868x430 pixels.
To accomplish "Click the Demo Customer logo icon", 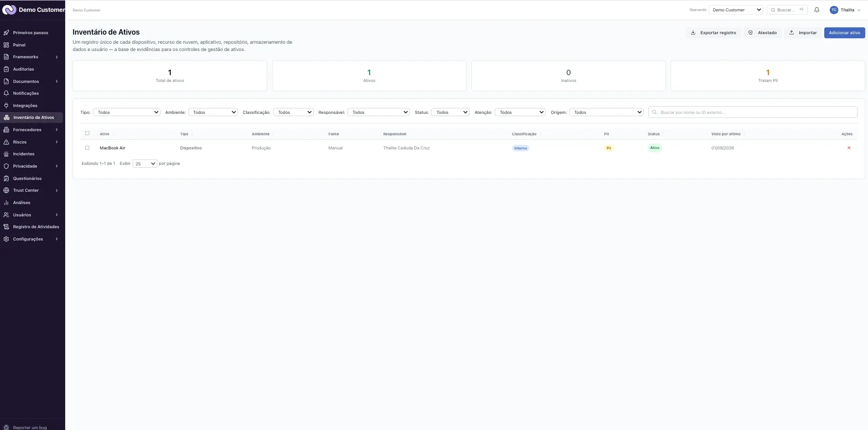I will pyautogui.click(x=9, y=10).
